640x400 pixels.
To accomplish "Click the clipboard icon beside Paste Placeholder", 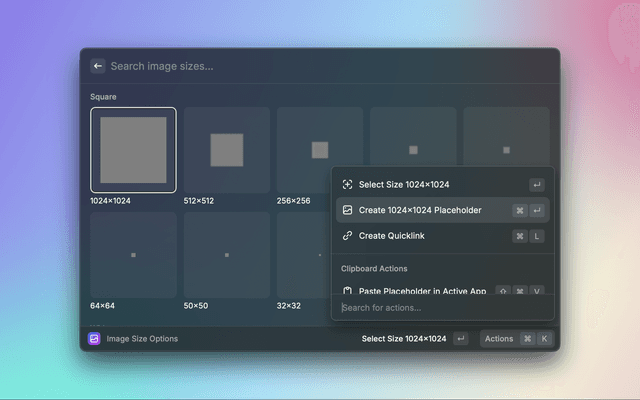I will coord(347,291).
